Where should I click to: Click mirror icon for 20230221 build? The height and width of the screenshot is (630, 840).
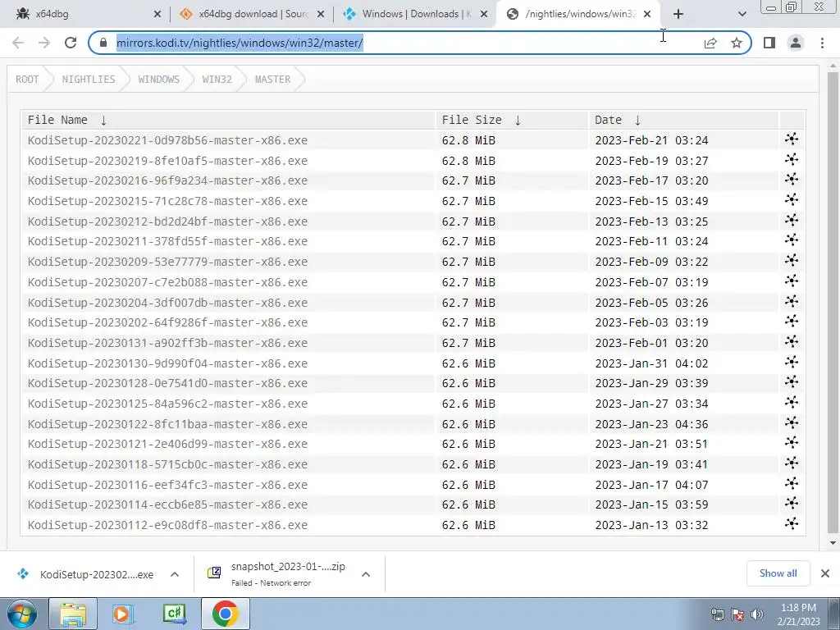coord(792,139)
